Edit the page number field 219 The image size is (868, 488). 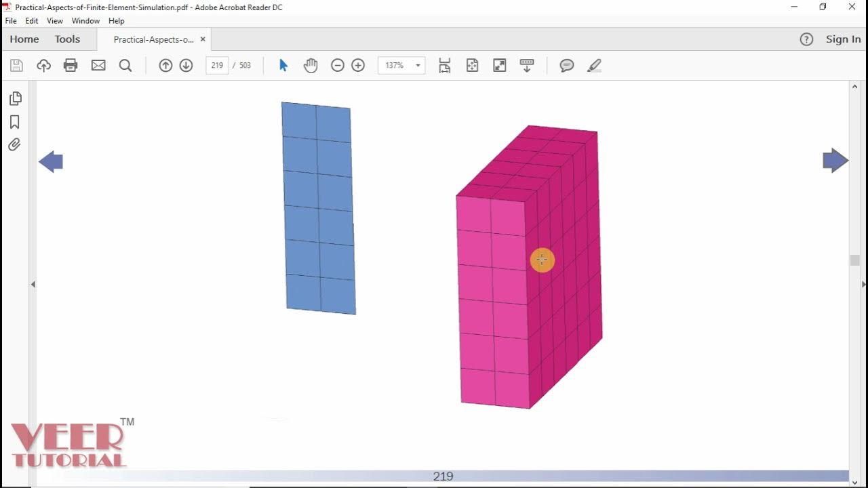(x=217, y=66)
